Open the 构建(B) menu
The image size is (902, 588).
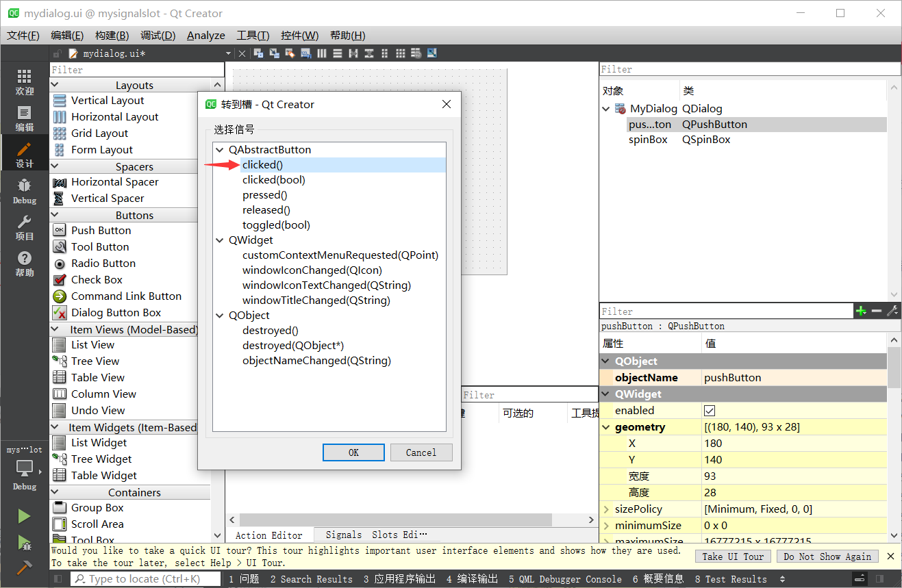(x=112, y=36)
